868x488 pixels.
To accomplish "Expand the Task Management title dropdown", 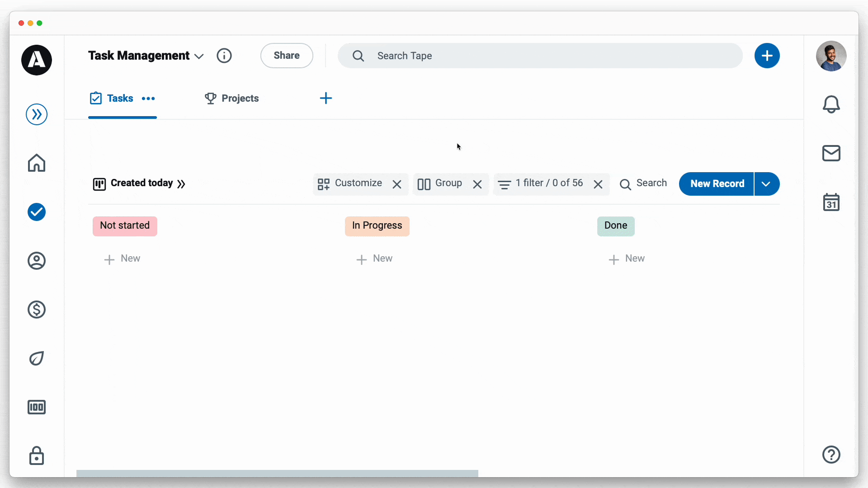I will tap(200, 56).
